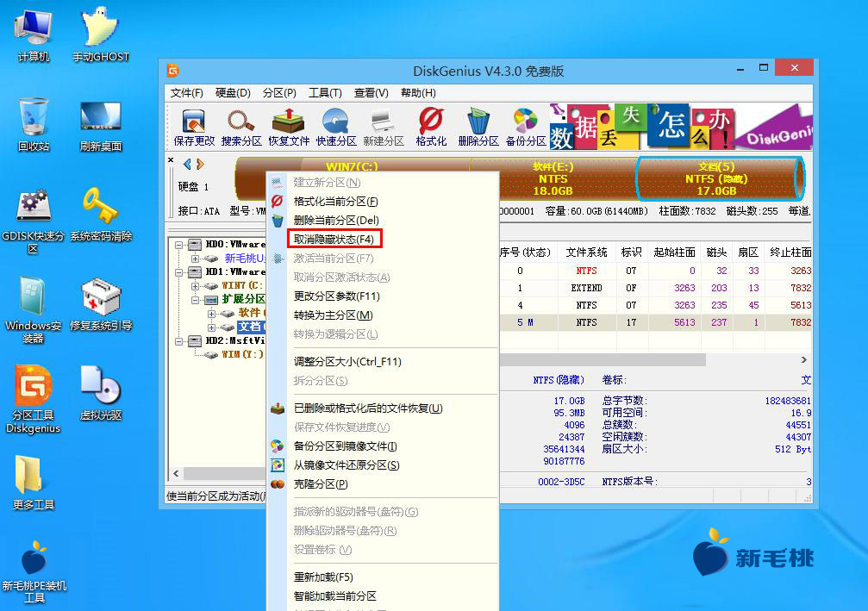Select 更改分区参数(F11) menu entry
The height and width of the screenshot is (611, 868).
tap(383, 296)
